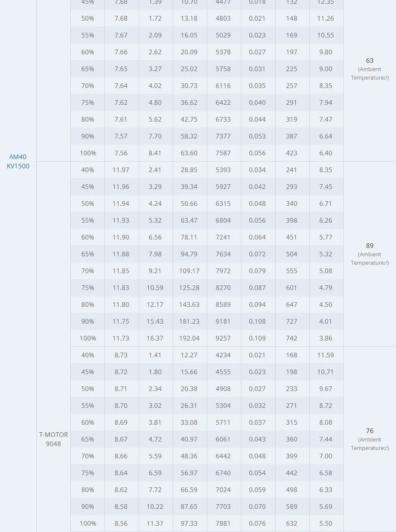This screenshot has height=532, width=396.
Task: Click the 63.60 power value cell
Action: pyautogui.click(x=189, y=153)
